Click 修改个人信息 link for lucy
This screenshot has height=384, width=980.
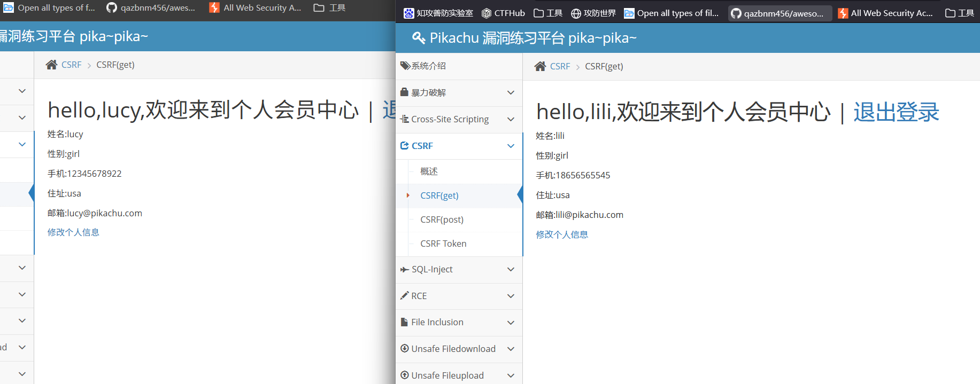[x=73, y=232]
